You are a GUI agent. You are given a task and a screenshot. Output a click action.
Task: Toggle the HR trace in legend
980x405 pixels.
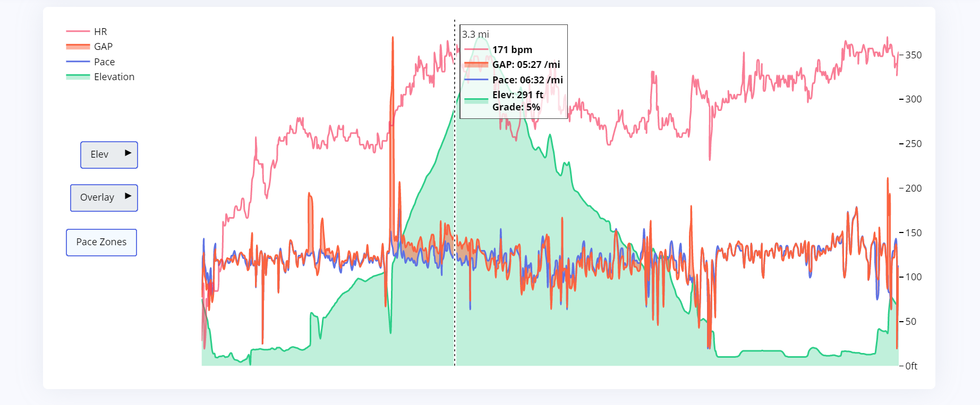click(x=100, y=32)
